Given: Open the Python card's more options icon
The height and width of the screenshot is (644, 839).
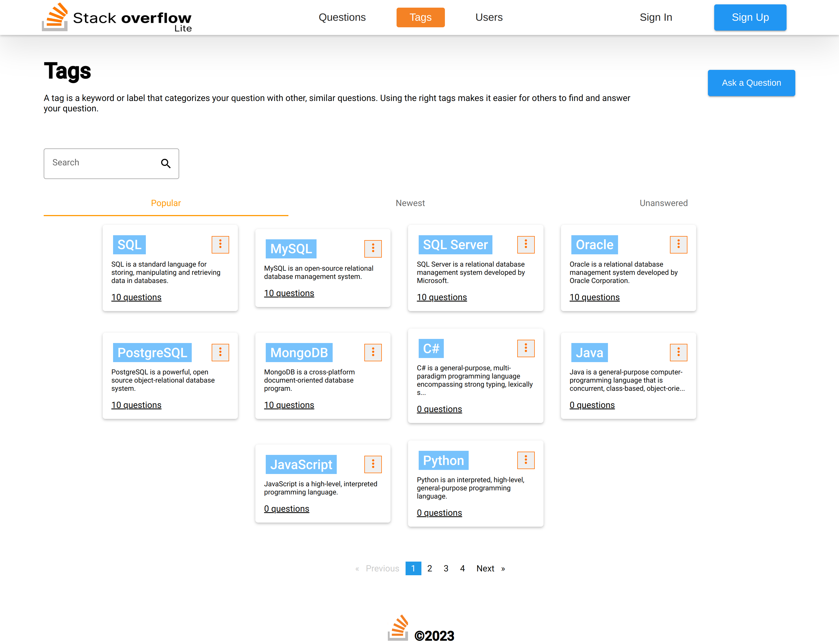Looking at the screenshot, I should tap(525, 460).
